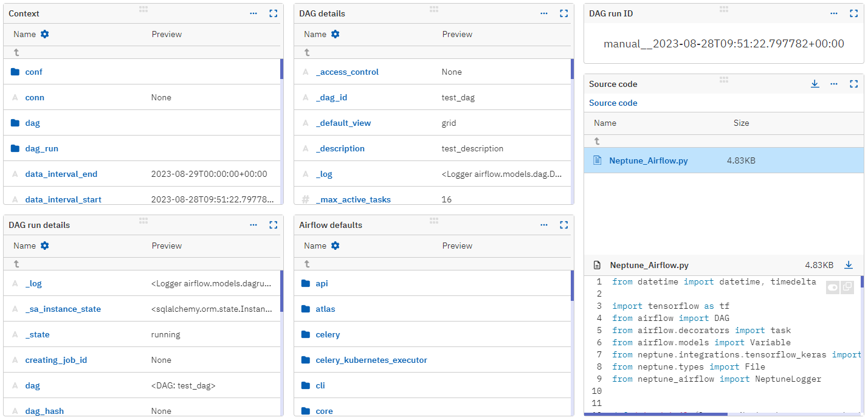Click the download icon in Source code header
Image resolution: width=868 pixels, height=420 pixels.
coord(815,84)
